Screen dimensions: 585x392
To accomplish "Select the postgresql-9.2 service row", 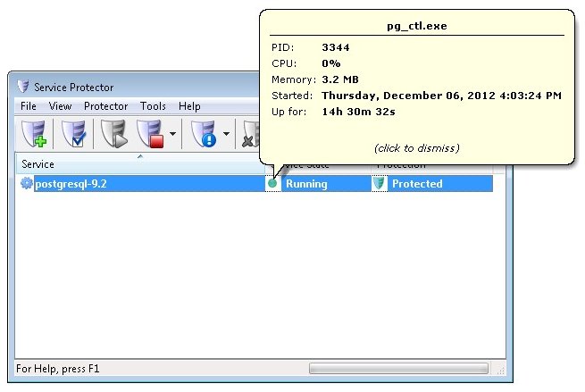I will pos(256,184).
